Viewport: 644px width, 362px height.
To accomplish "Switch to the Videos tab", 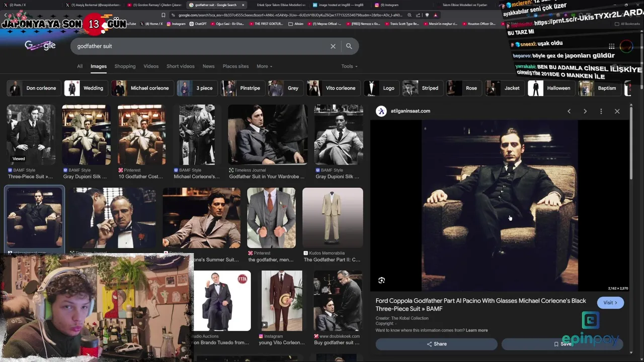I will click(151, 66).
